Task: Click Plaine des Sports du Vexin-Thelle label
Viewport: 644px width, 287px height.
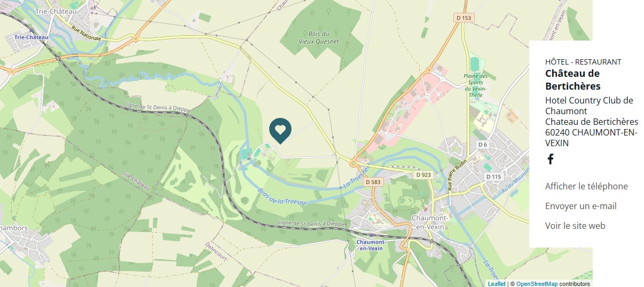Action: click(475, 85)
